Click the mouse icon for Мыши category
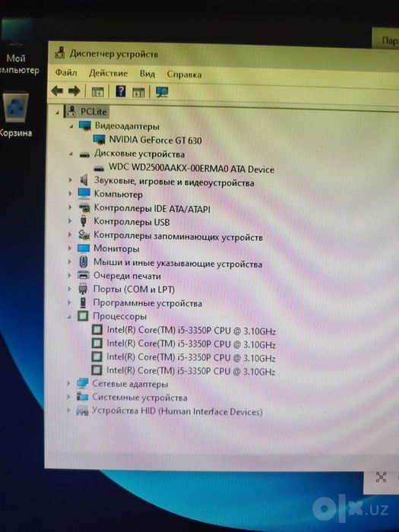Screen dimensions: 399x532 84,261
